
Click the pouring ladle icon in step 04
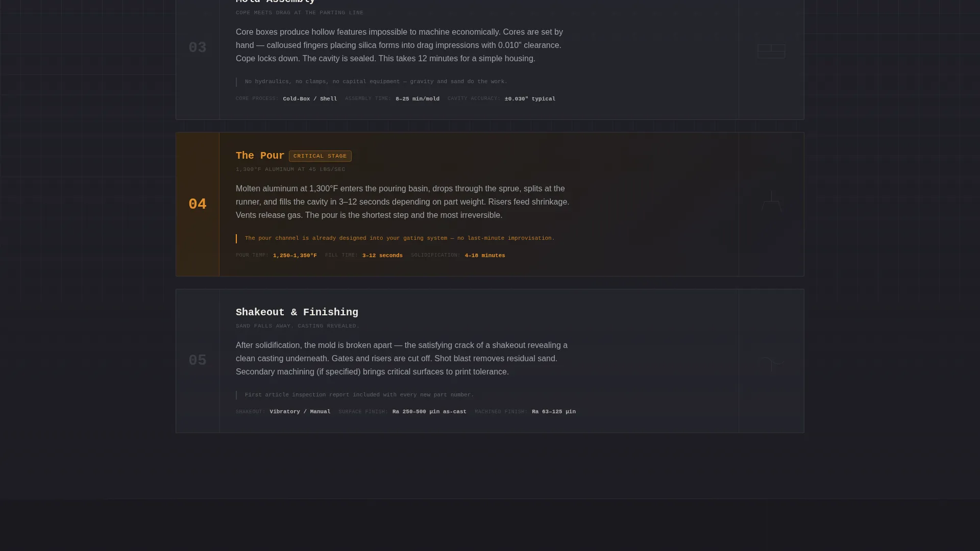pyautogui.click(x=771, y=201)
